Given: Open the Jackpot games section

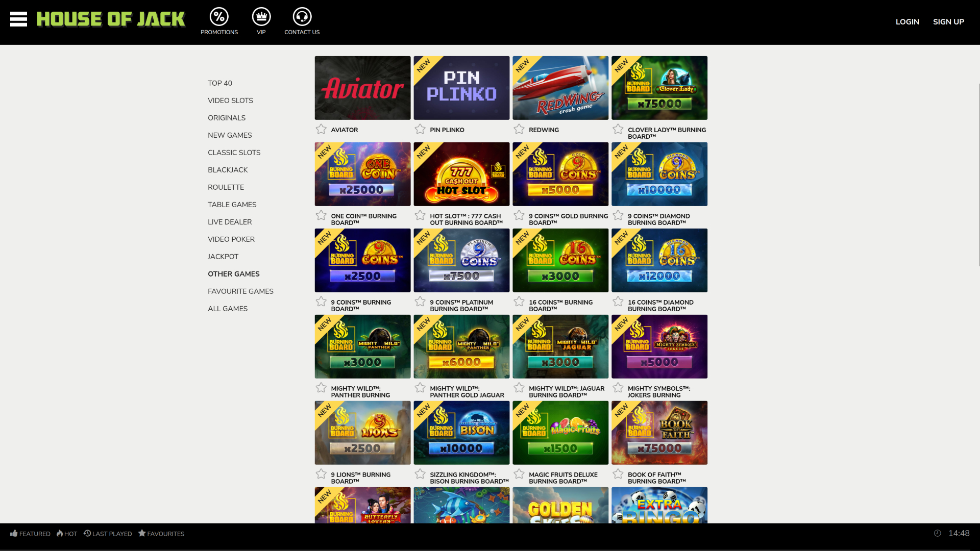Looking at the screenshot, I should point(223,256).
